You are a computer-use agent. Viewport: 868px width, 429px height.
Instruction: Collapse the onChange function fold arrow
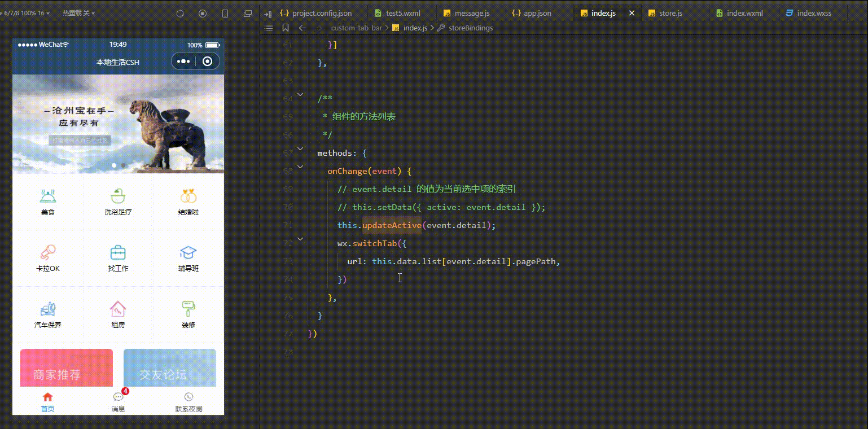(300, 167)
